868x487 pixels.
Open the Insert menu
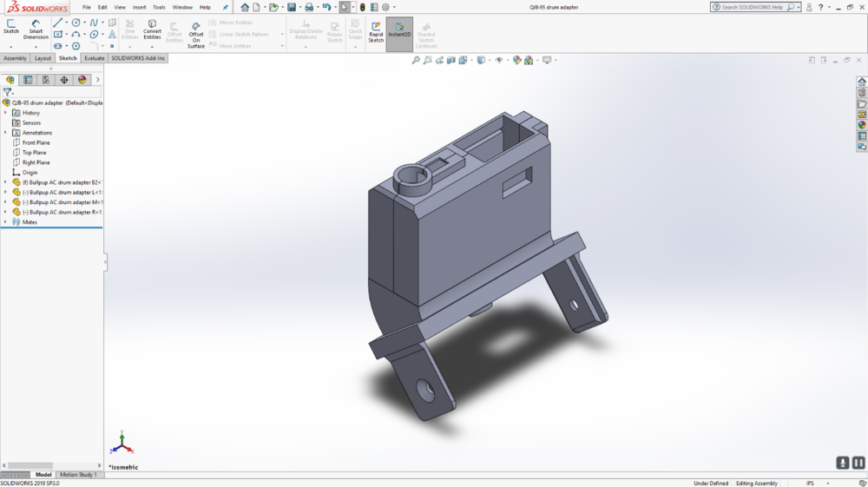coord(139,7)
